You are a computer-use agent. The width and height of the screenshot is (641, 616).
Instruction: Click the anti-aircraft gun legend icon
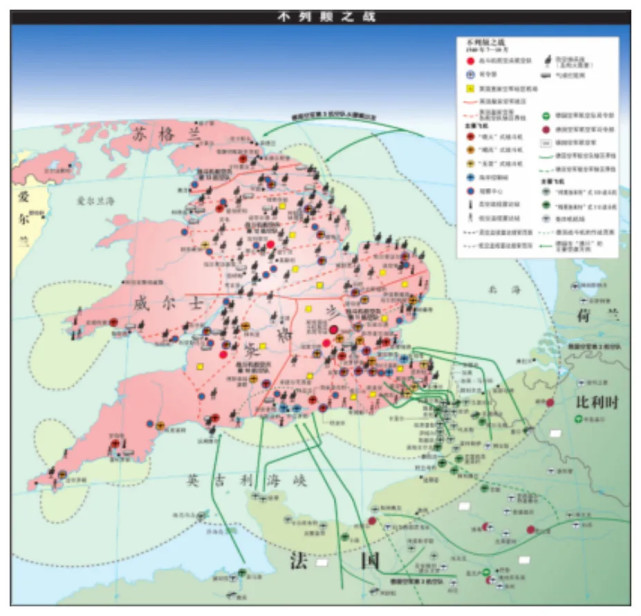pos(548,60)
